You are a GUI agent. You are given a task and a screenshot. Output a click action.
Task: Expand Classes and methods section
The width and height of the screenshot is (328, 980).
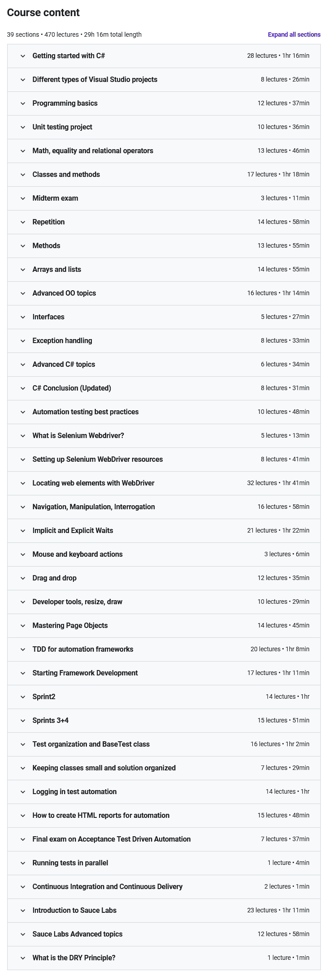66,175
